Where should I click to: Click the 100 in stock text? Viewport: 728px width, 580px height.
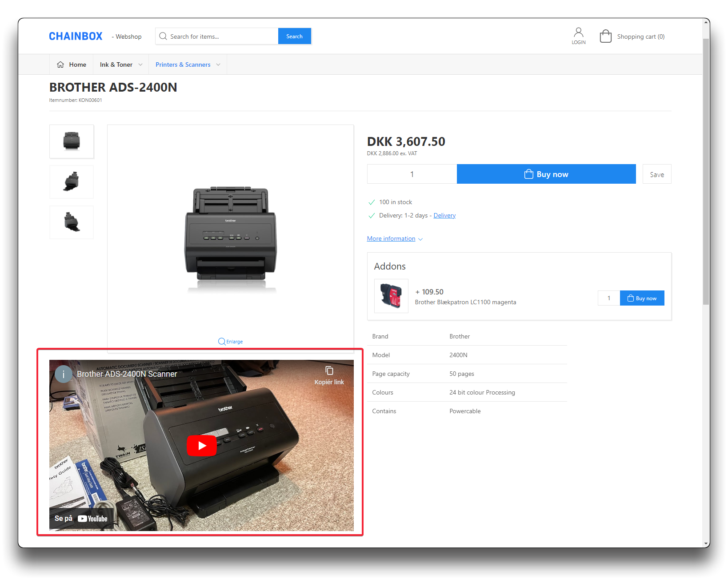(396, 202)
